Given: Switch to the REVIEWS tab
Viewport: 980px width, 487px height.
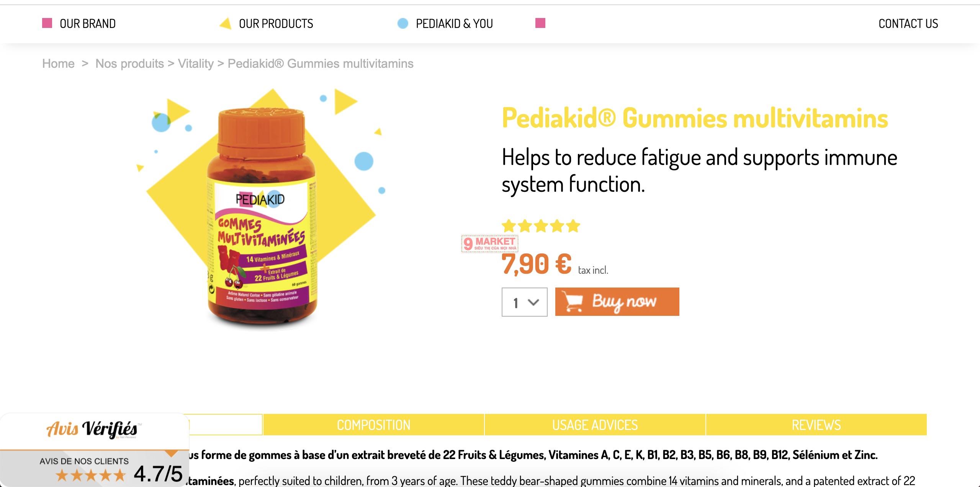Looking at the screenshot, I should point(816,425).
